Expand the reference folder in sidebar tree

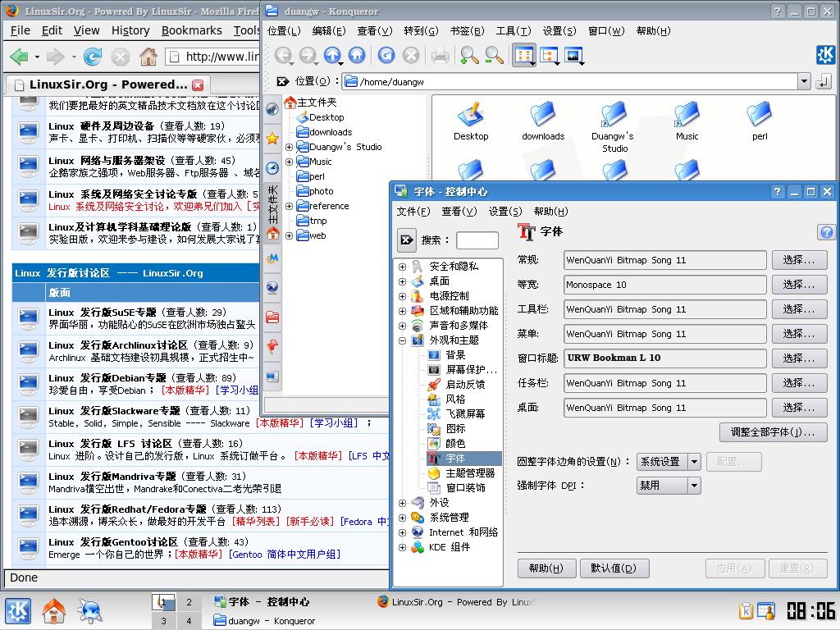(290, 206)
